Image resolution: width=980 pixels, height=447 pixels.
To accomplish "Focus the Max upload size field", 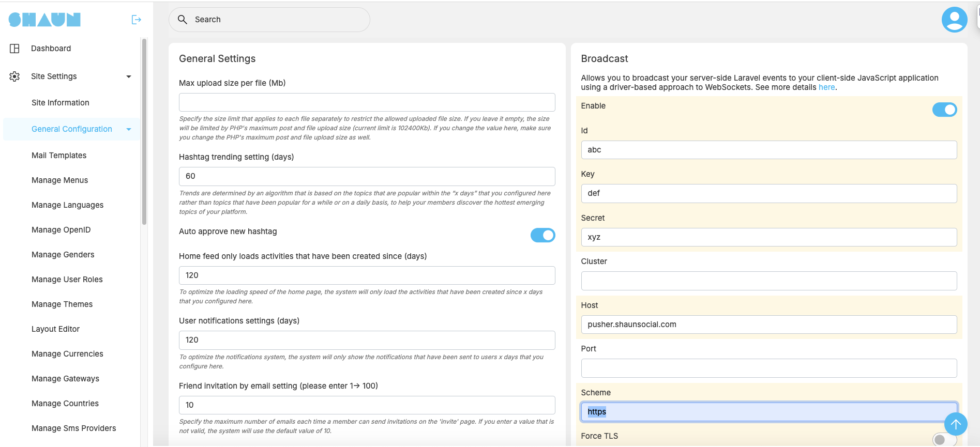I will (x=367, y=102).
